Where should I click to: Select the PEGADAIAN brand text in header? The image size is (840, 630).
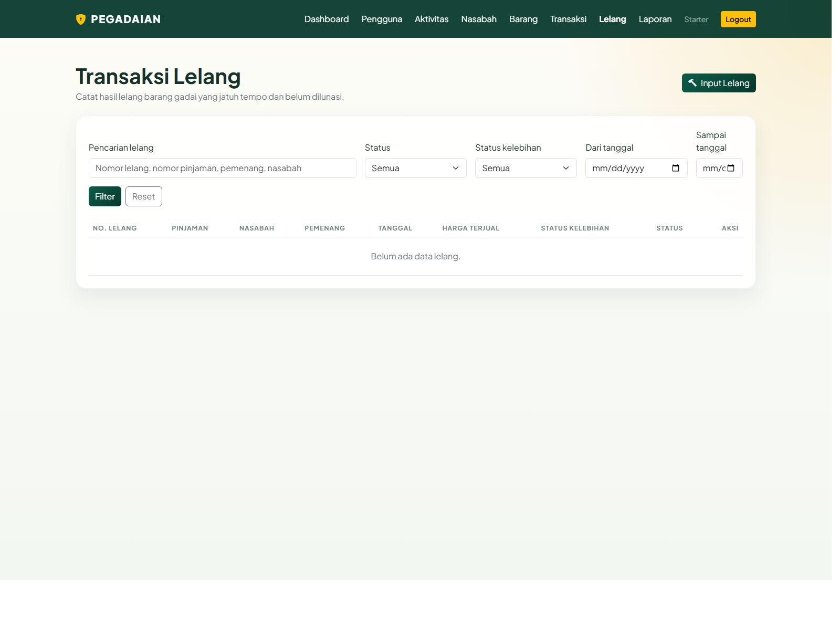tap(125, 19)
